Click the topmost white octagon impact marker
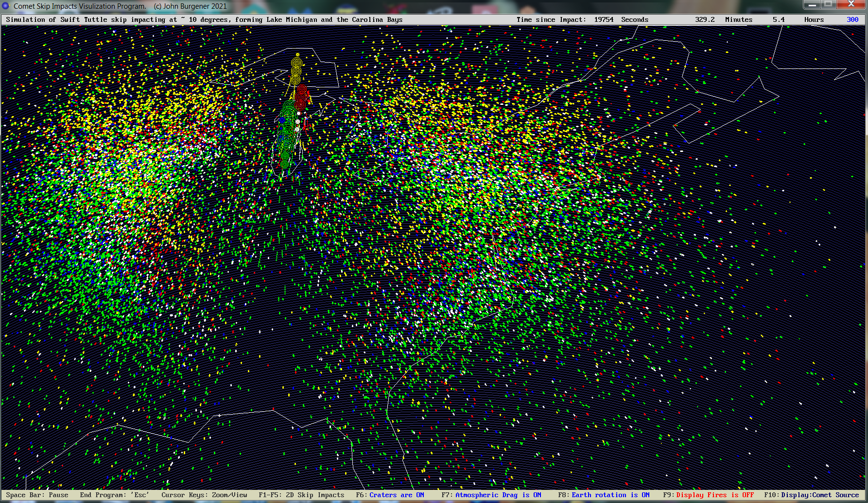This screenshot has width=868, height=503. coord(298,114)
